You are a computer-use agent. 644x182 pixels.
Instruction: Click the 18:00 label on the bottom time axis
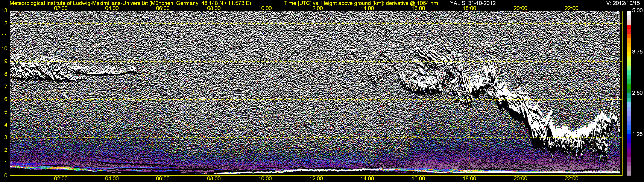(x=469, y=179)
